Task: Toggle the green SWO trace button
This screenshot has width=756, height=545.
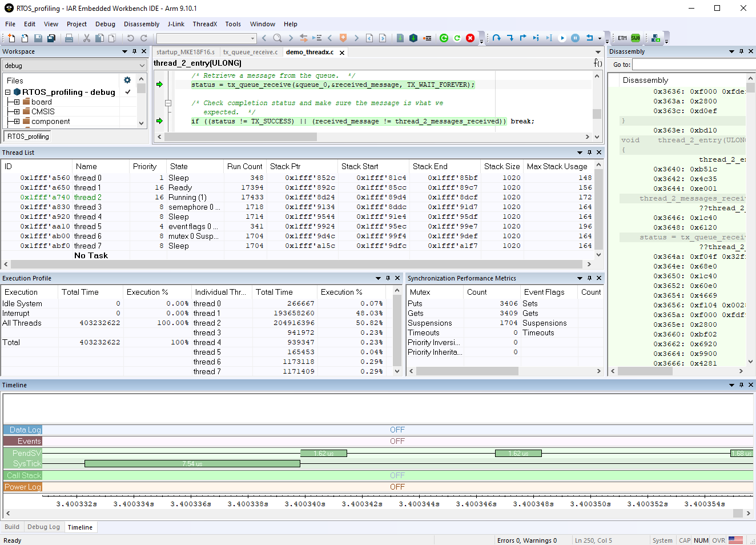Action: click(636, 38)
